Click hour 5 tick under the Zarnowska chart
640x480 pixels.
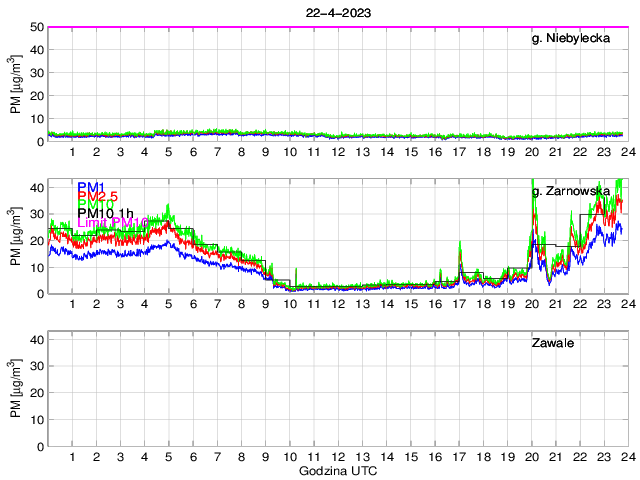pos(169,303)
